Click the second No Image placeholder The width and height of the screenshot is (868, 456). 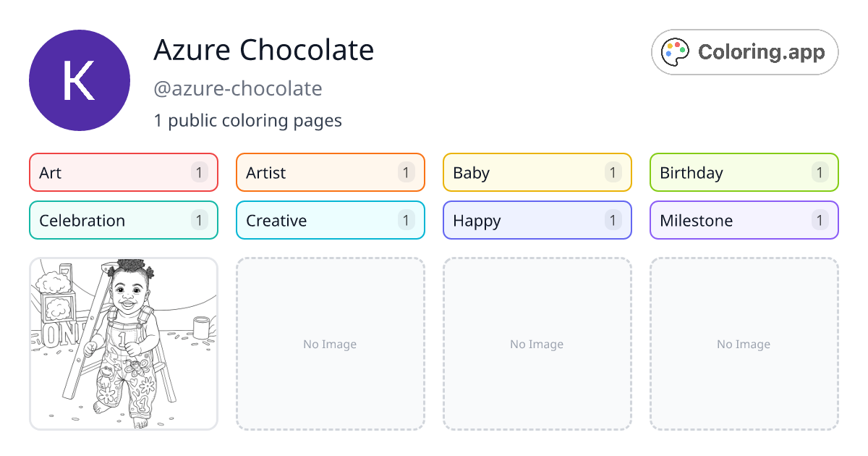click(537, 344)
